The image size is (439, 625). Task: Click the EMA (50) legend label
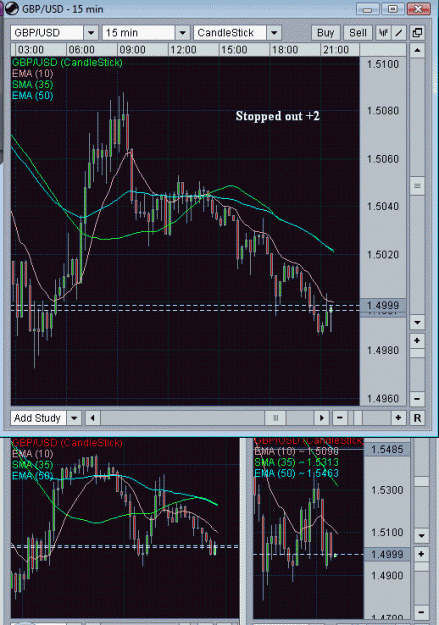coord(32,96)
